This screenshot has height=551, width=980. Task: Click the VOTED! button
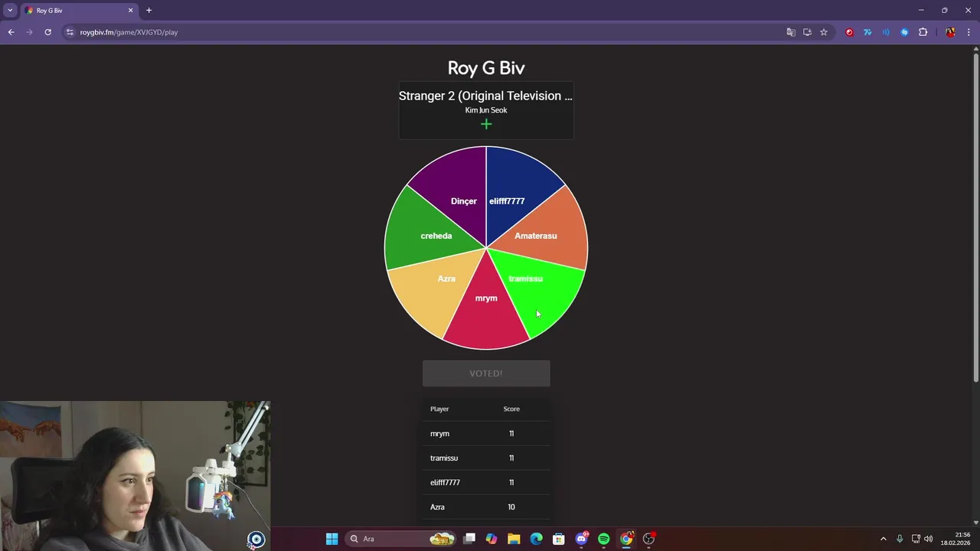point(486,373)
